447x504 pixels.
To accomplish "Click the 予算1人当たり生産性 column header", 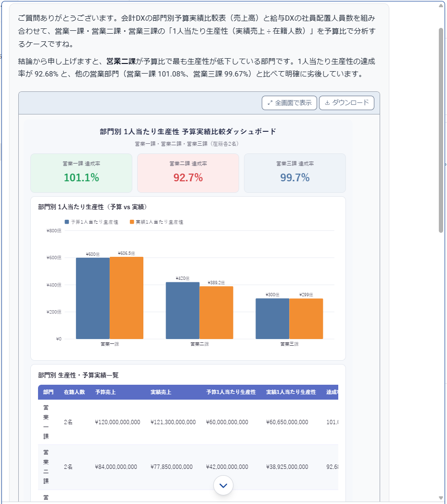I will (x=231, y=392).
